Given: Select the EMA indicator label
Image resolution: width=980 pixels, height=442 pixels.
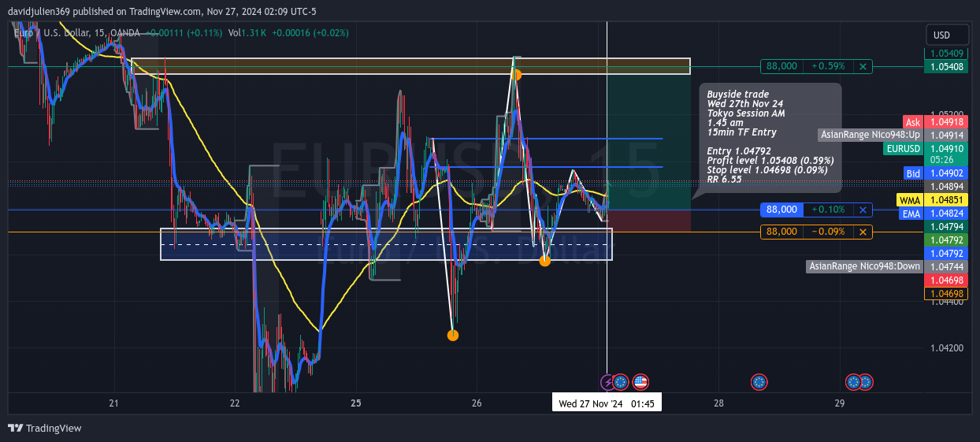Looking at the screenshot, I should click(911, 213).
